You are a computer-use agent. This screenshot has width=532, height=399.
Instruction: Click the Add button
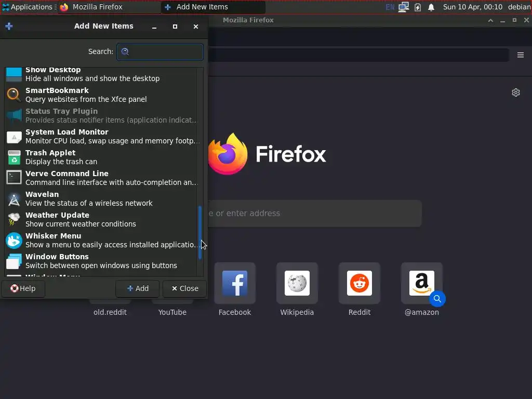coord(137,288)
